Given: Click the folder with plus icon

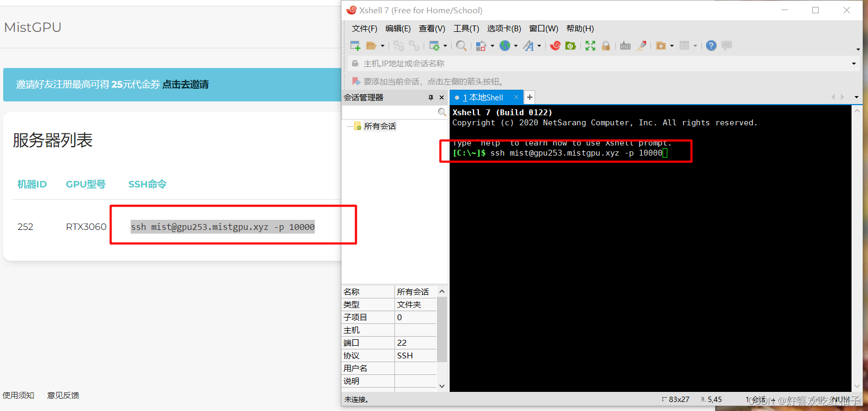Looking at the screenshot, I should (x=661, y=46).
